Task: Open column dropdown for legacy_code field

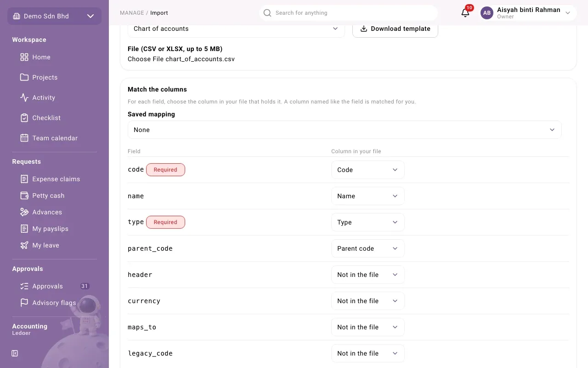Action: coord(368,353)
